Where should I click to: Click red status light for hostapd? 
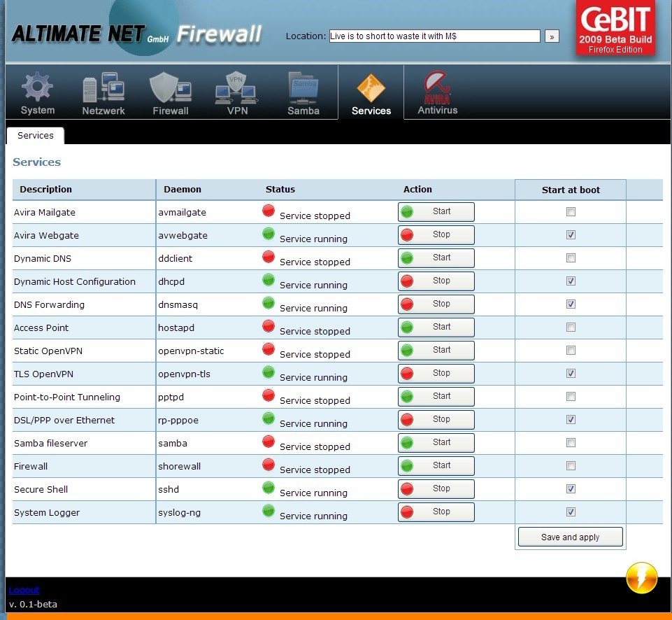click(x=269, y=326)
